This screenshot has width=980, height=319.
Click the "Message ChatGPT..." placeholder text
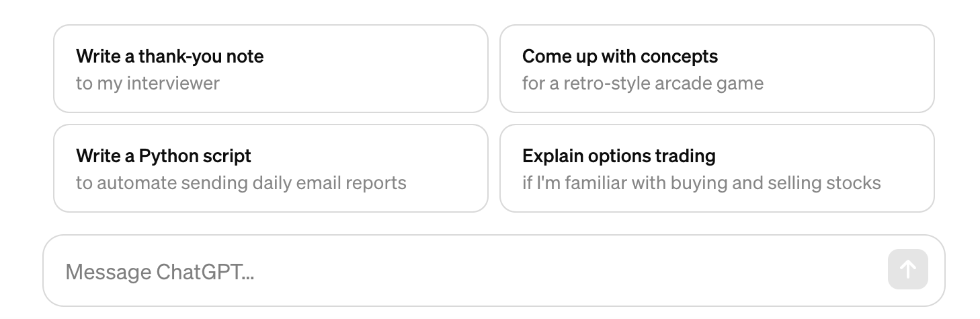159,272
